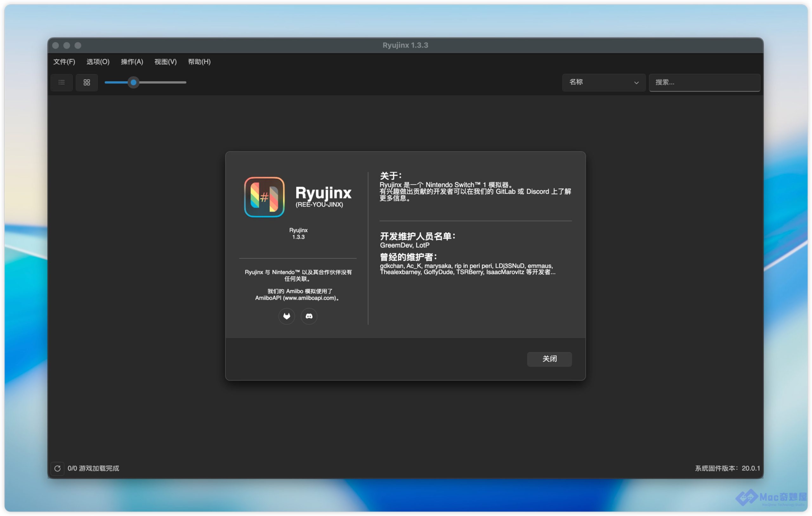
Task: Open the 视图(V) menu
Action: click(165, 62)
